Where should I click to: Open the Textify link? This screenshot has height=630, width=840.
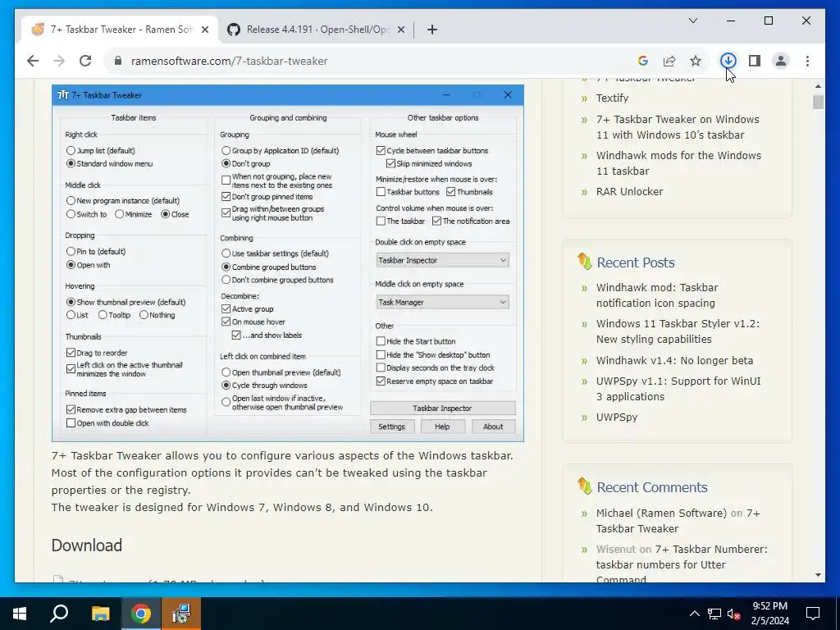(612, 98)
